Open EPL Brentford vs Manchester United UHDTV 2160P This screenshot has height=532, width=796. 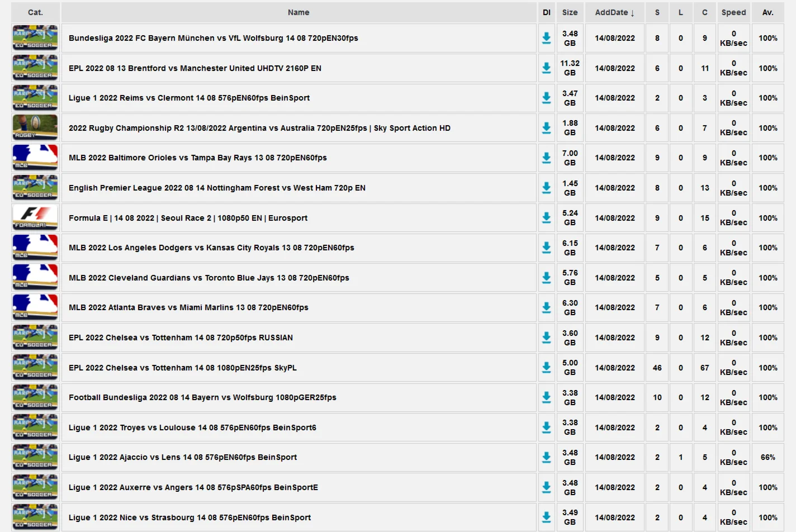pyautogui.click(x=195, y=68)
